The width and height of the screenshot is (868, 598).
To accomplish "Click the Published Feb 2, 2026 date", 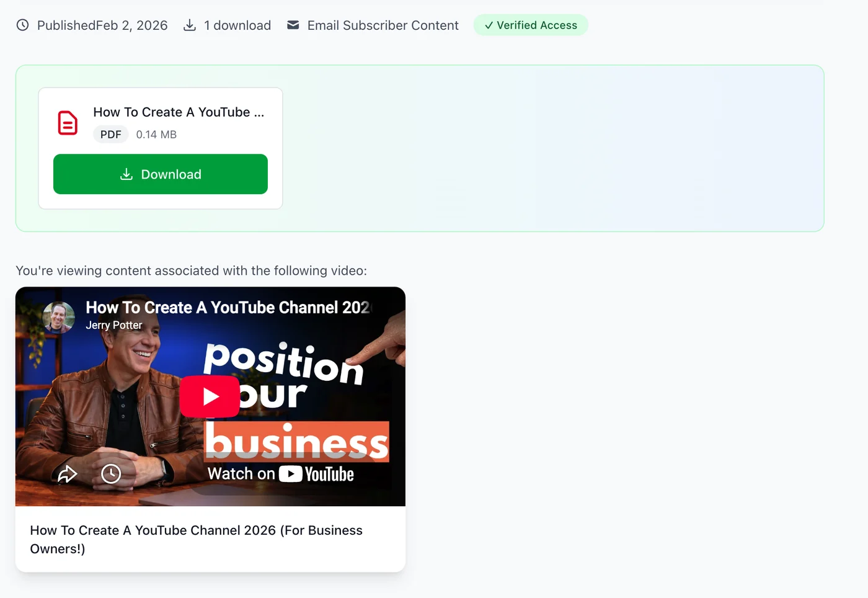I will (102, 25).
